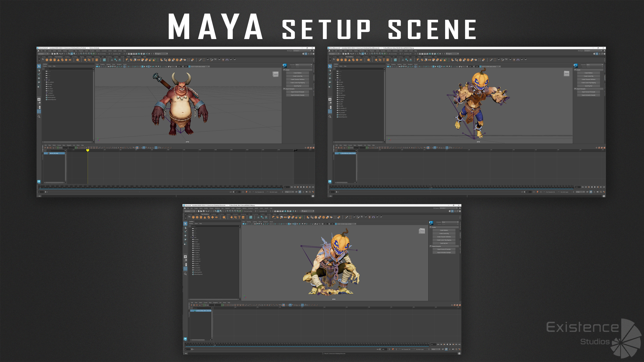Expand the root node in Ghoul Outliner
644x362 pixels.
coord(191,237)
